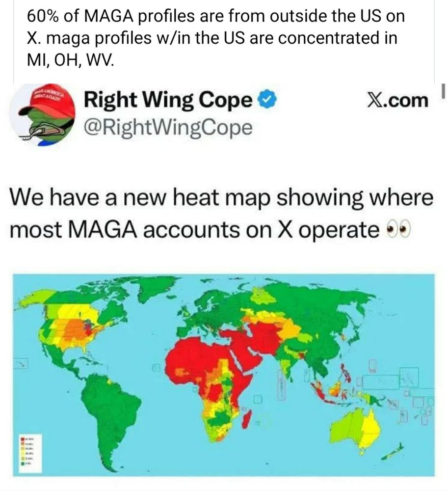Click the eyes emoji in the tweet

tap(398, 230)
